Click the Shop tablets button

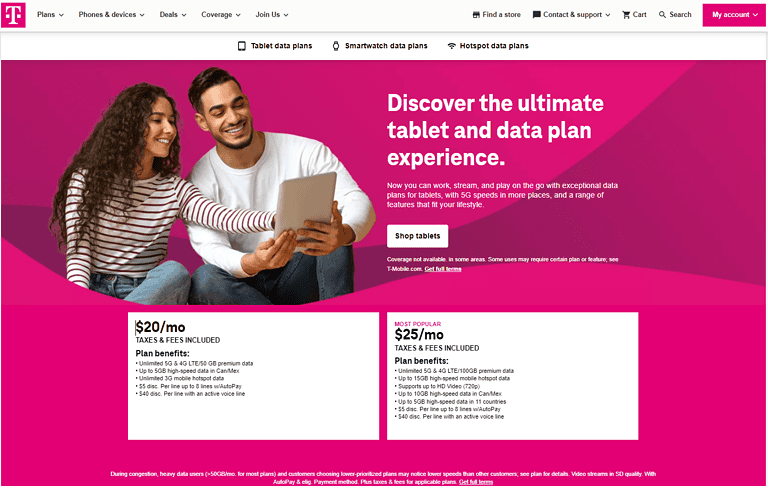click(x=417, y=236)
